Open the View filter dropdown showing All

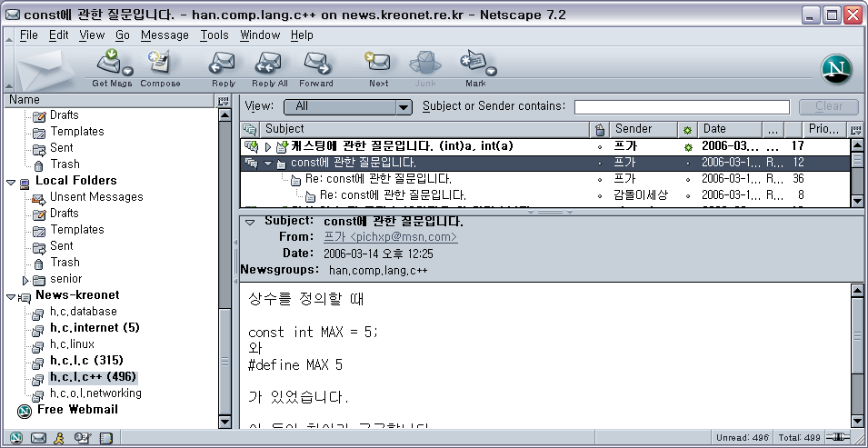(347, 106)
